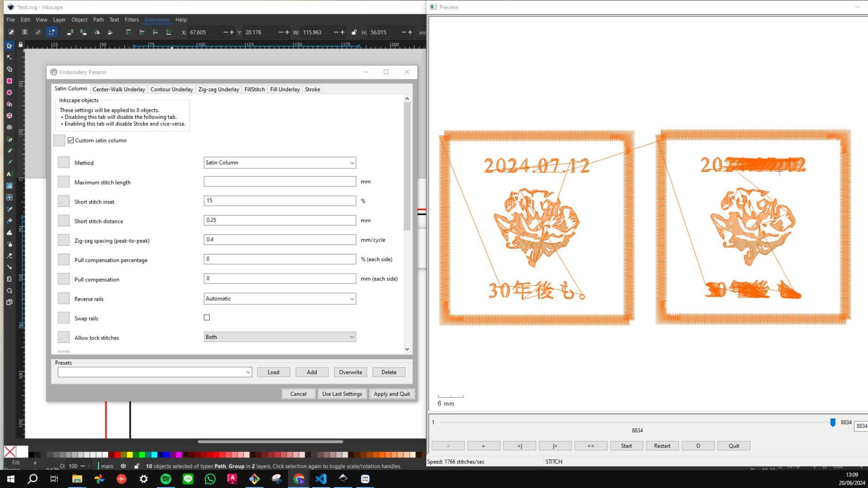Select the Dropper color picker tool
Image resolution: width=868 pixels, height=488 pixels.
click(9, 209)
